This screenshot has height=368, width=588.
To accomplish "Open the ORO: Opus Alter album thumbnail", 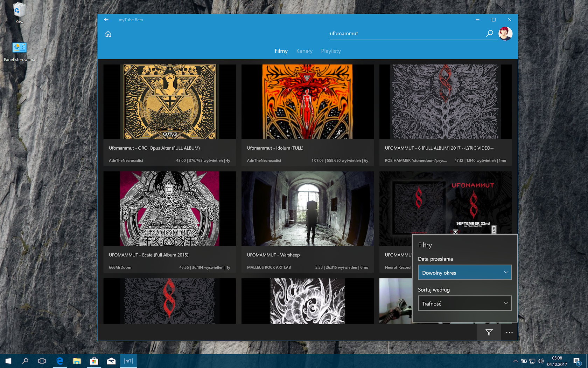I will click(170, 102).
